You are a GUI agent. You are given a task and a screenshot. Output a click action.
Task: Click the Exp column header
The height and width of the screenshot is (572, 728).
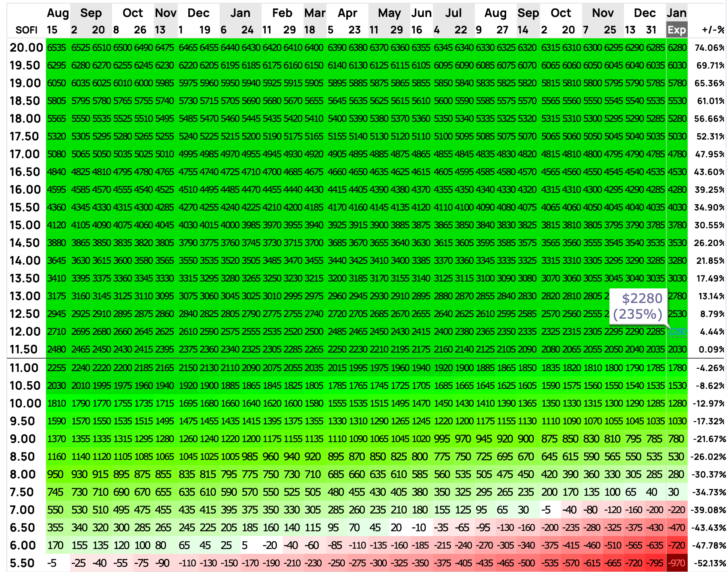(x=677, y=30)
